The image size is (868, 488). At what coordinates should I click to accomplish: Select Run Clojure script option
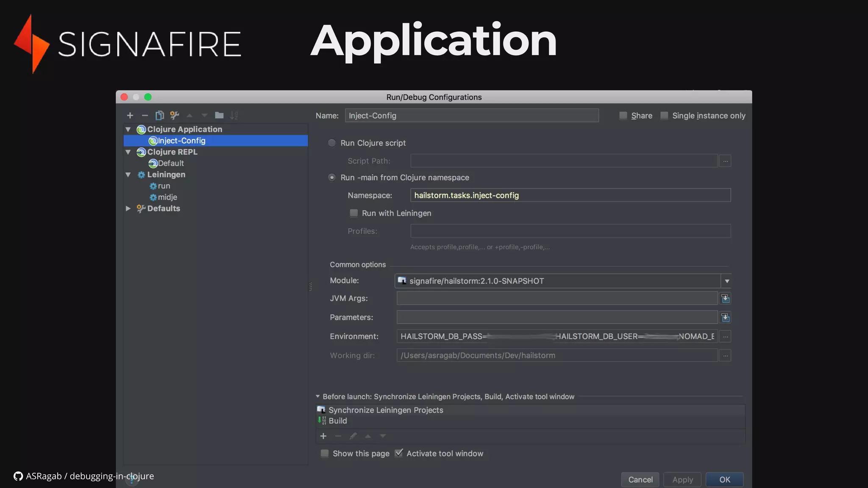[332, 143]
